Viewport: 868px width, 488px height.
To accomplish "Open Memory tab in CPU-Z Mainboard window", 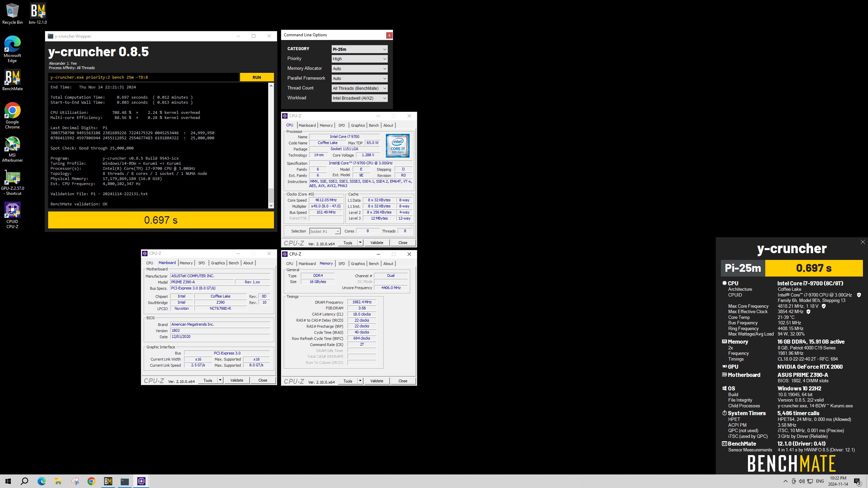I will [186, 263].
